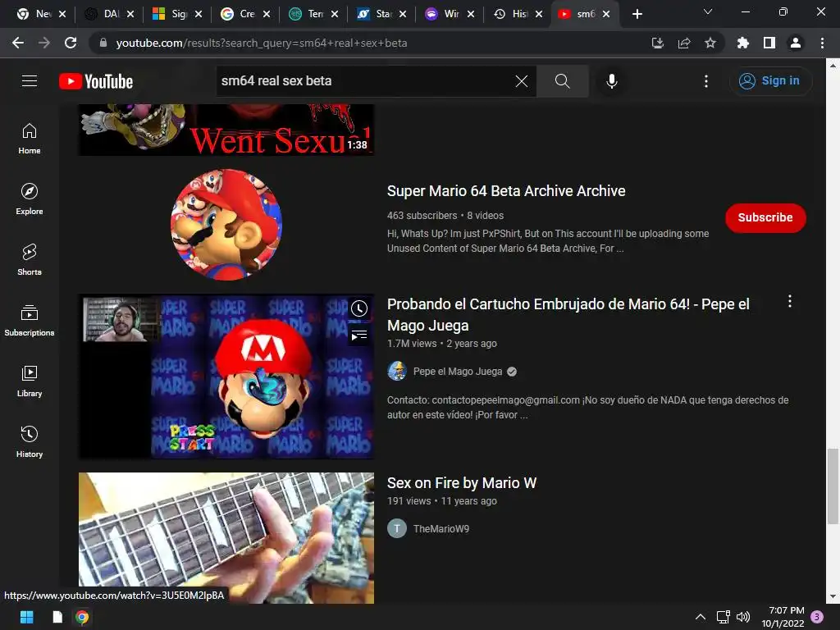Open the YouTube hamburger guide menu
840x630 pixels.
30,81
